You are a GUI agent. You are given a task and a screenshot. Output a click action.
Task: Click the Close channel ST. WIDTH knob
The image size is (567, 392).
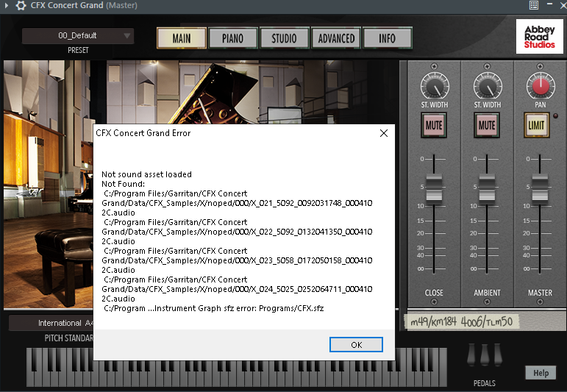(434, 86)
